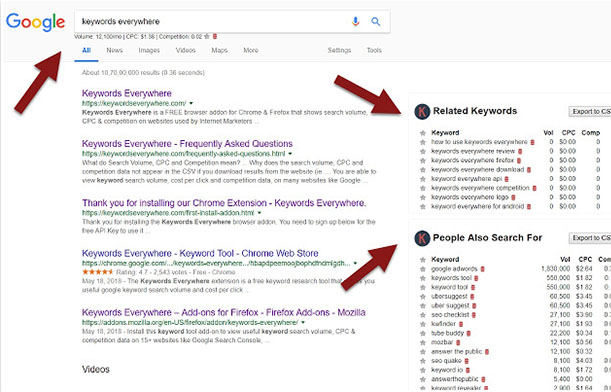Toggle the star for 'google adwords' keyword
Viewport: 611px width, 392px height.
pos(423,269)
